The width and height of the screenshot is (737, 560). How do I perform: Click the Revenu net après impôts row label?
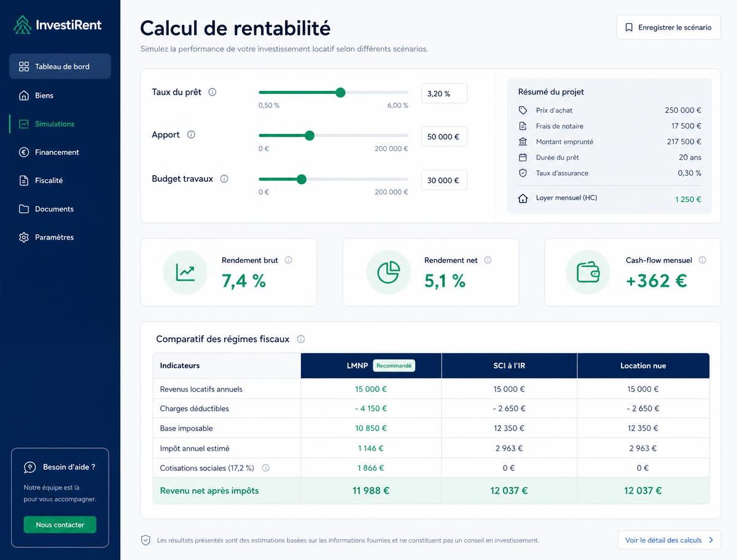point(209,491)
